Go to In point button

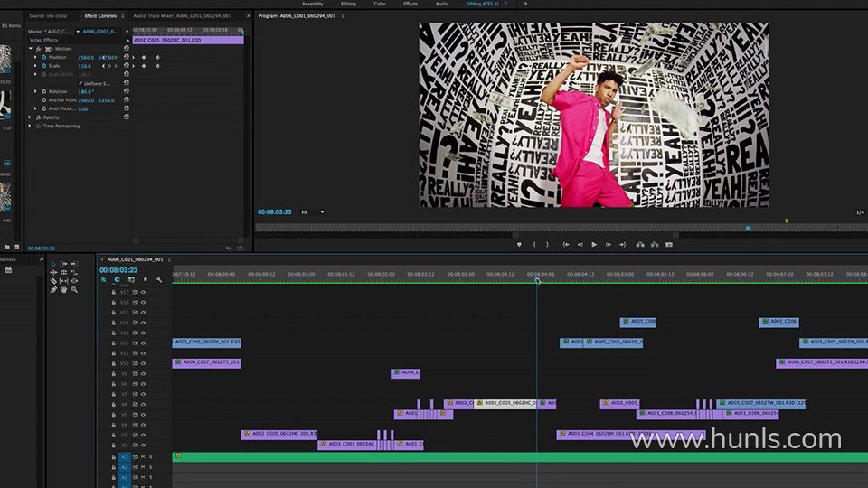point(566,245)
